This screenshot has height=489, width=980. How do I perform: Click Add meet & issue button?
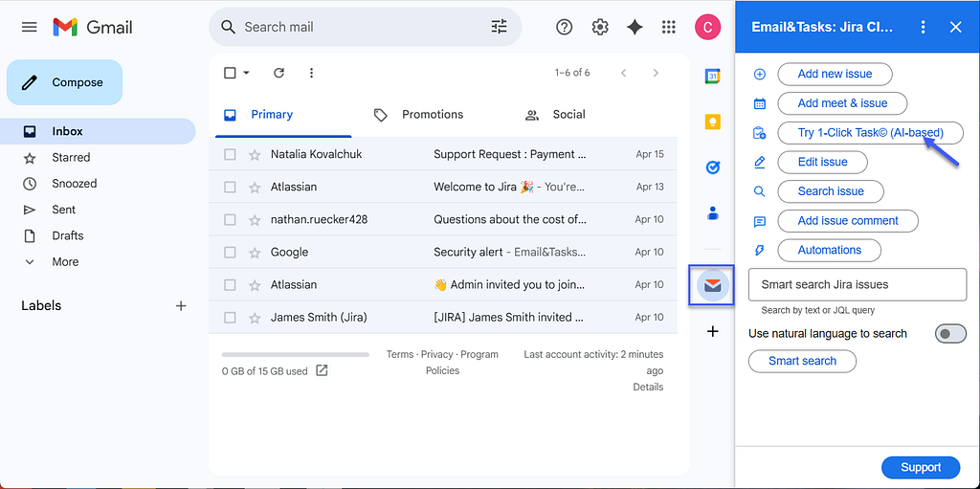(x=842, y=103)
